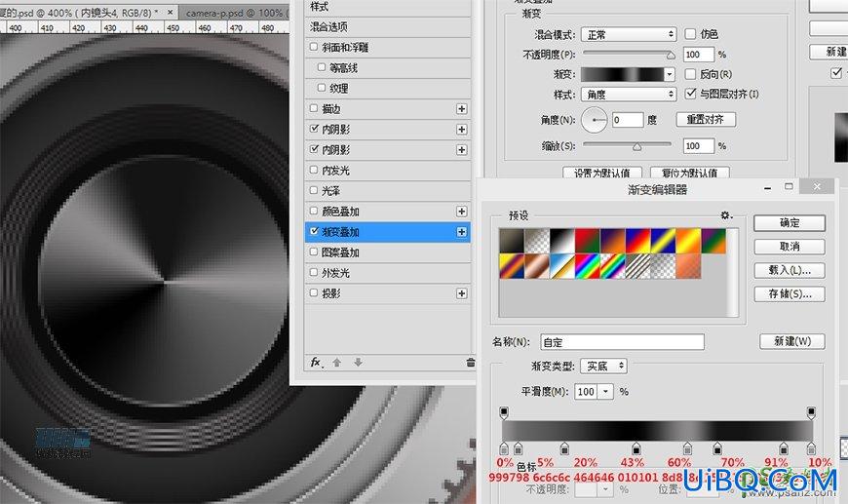The image size is (848, 504).
Task: Close the 内镜头4 document tab
Action: [170, 12]
